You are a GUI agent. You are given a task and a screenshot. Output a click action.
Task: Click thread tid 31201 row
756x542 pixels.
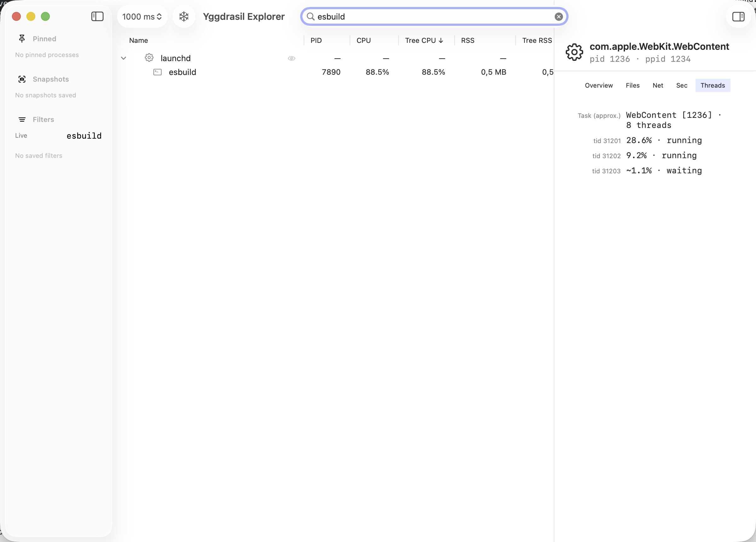[x=647, y=141]
